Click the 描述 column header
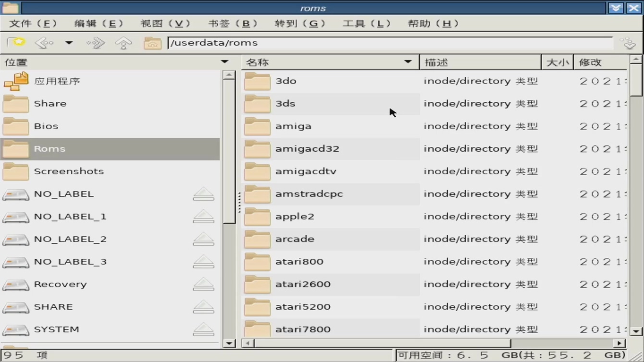Image resolution: width=644 pixels, height=362 pixels. tap(480, 62)
